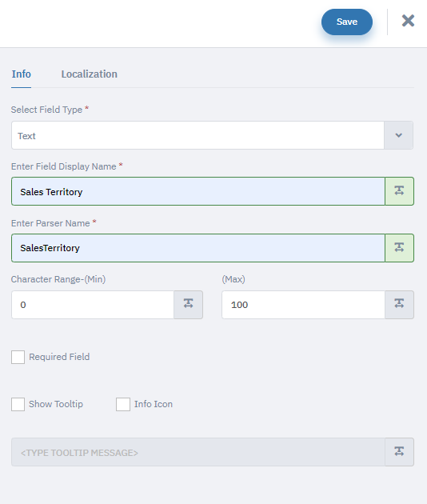The image size is (427, 504).
Task: Select the Info tab
Action: pyautogui.click(x=22, y=74)
